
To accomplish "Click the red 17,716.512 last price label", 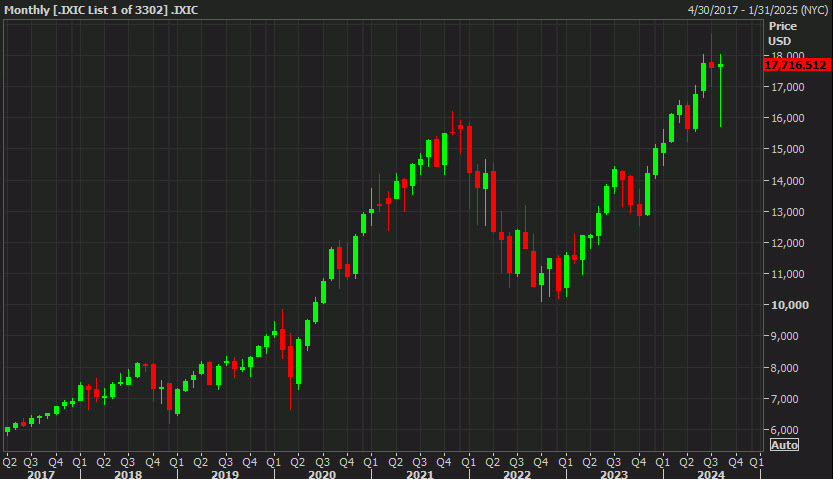I will (x=796, y=65).
